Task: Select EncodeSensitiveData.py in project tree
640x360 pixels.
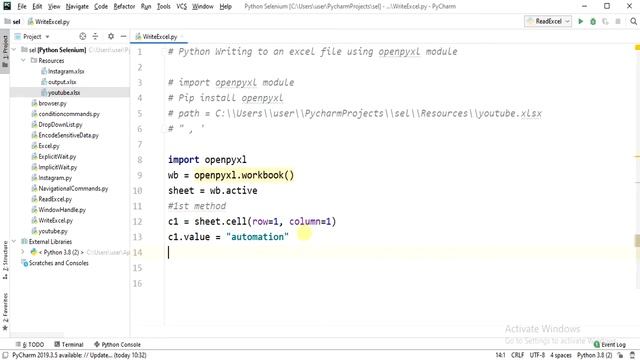Action: point(65,135)
